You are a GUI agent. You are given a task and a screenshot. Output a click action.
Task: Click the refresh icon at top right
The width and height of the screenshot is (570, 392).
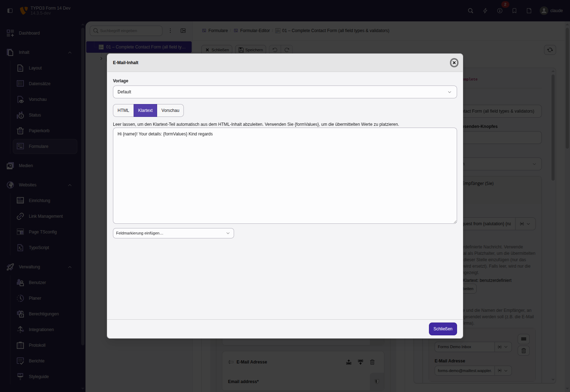pyautogui.click(x=550, y=50)
